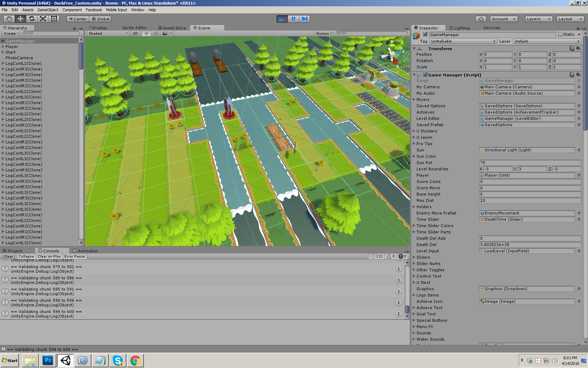This screenshot has height=368, width=588.
Task: Open file explorer from taskbar
Action: pyautogui.click(x=30, y=360)
